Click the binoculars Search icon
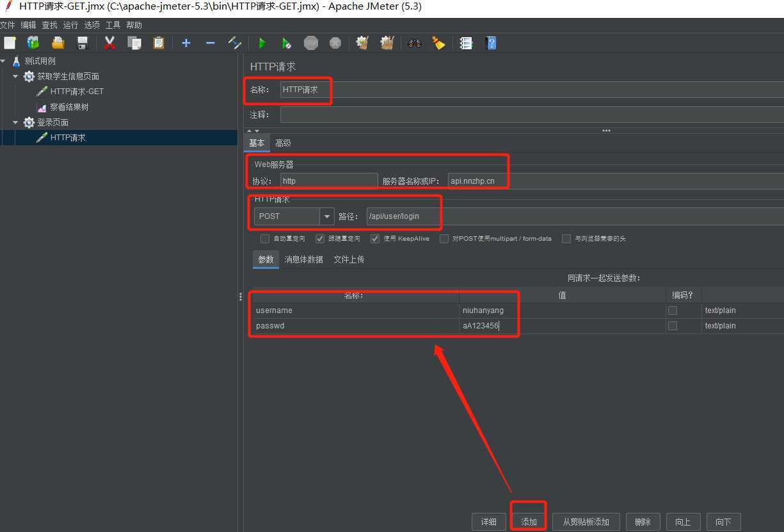This screenshot has width=784, height=532. (x=415, y=44)
